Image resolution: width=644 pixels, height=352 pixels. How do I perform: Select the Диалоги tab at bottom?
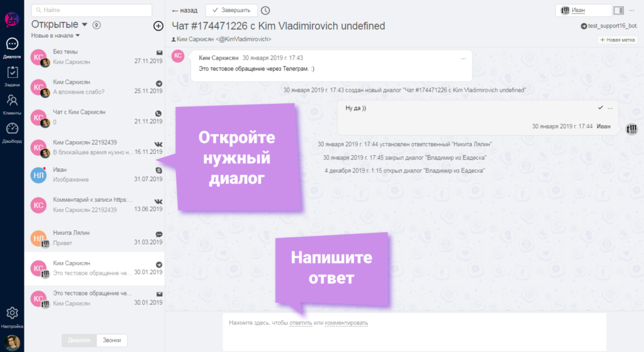(x=79, y=340)
